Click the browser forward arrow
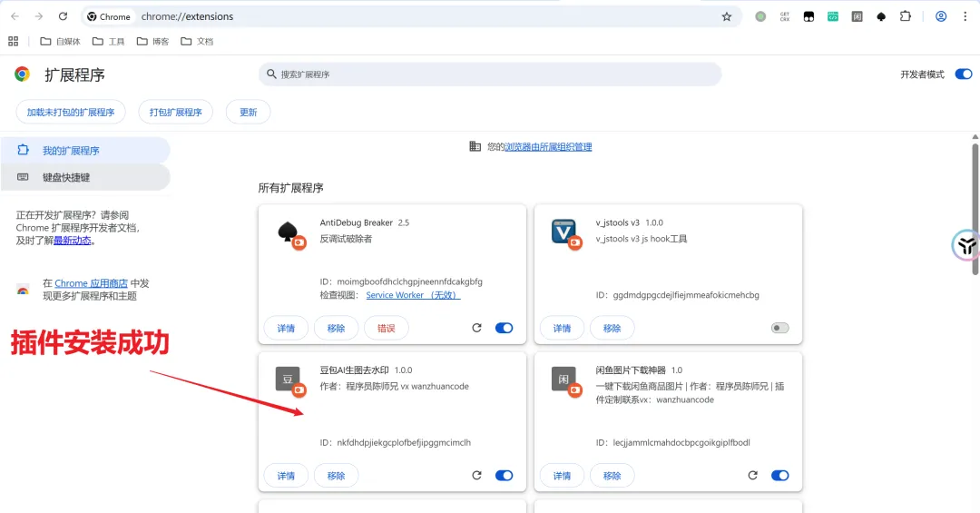Image resolution: width=980 pixels, height=513 pixels. coord(39,16)
